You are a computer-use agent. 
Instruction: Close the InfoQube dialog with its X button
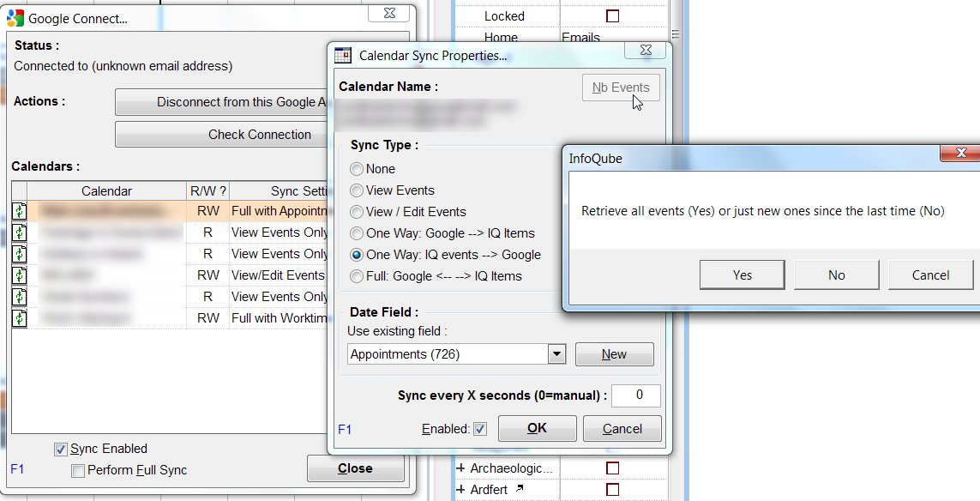[x=961, y=153]
